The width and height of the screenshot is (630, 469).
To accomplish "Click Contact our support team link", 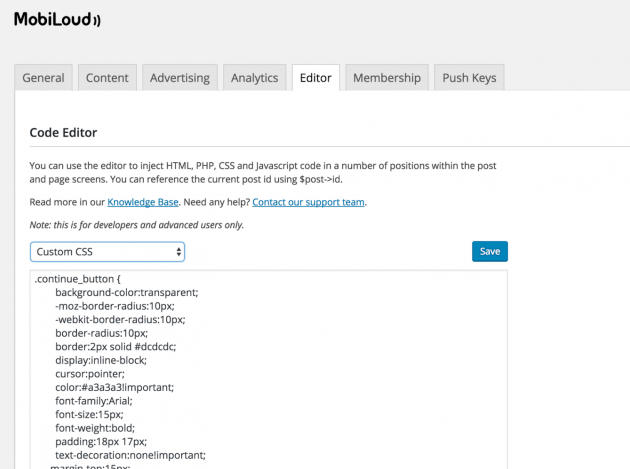I will pos(308,202).
